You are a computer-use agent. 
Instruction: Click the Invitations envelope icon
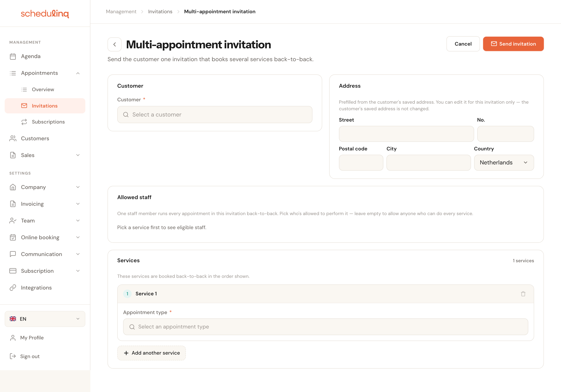[x=24, y=106]
